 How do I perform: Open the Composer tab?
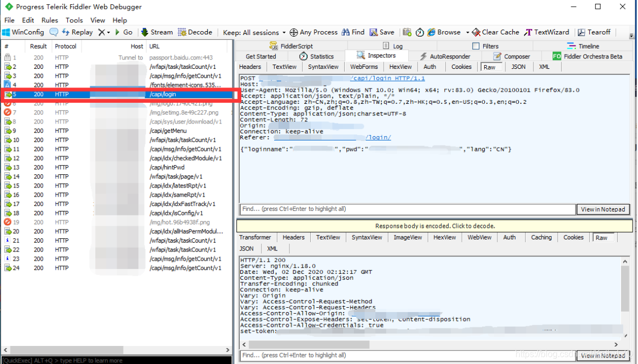(x=512, y=56)
